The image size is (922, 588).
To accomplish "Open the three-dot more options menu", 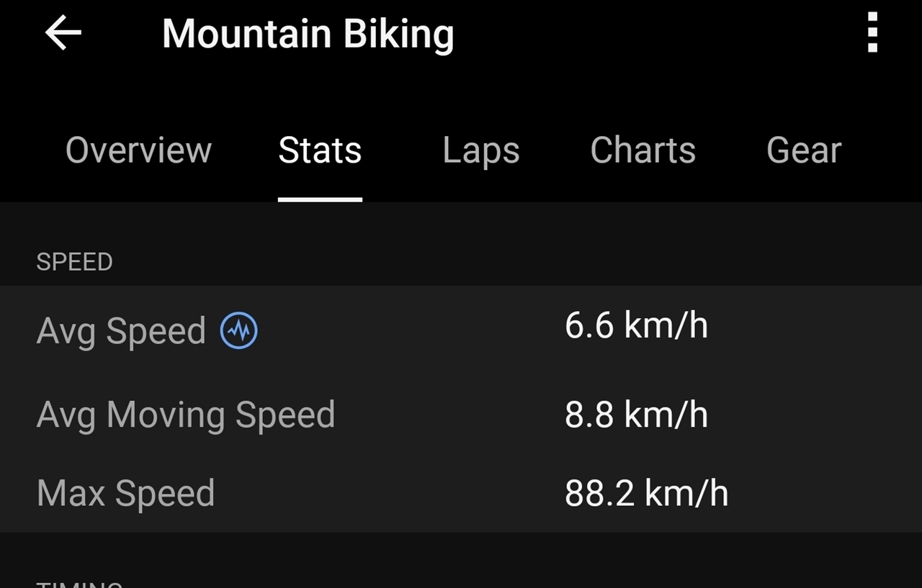I will click(x=872, y=33).
